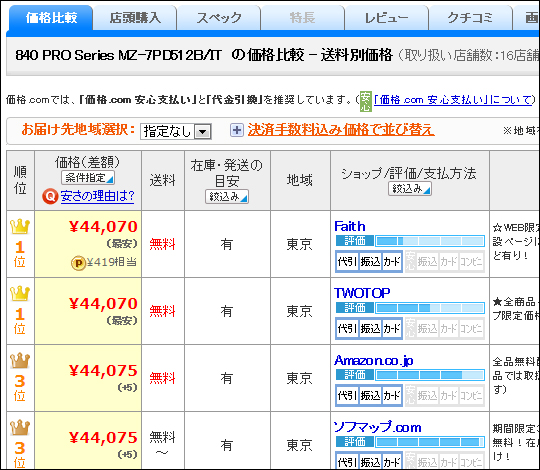The image size is (540, 470).
Task: Click 振込 payment icon in TWOTOP row
Action: 370,328
